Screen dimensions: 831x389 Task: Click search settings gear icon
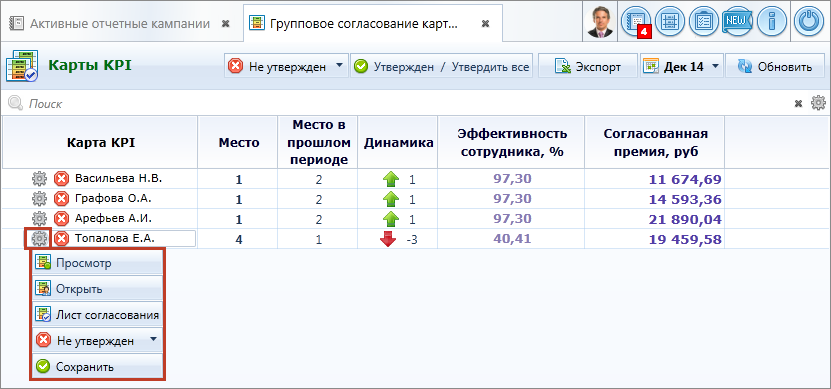pyautogui.click(x=819, y=103)
